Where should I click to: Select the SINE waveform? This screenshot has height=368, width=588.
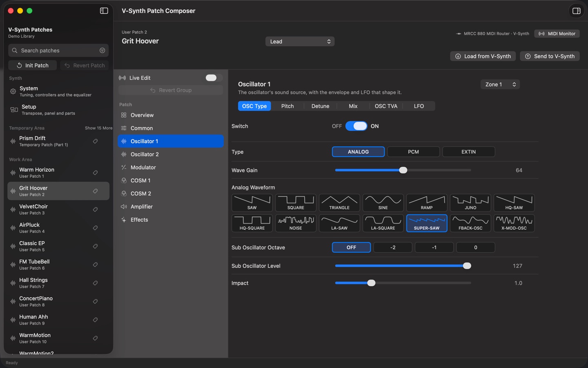point(383,203)
